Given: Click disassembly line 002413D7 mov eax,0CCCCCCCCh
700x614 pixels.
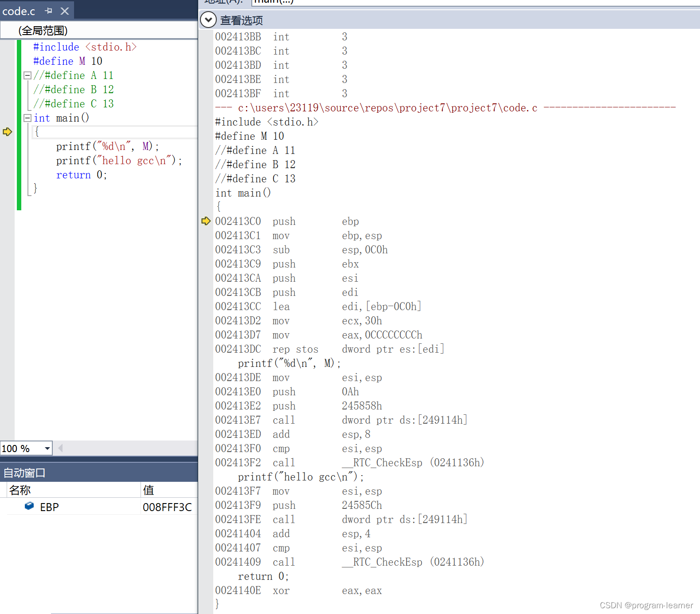Looking at the screenshot, I should pyautogui.click(x=319, y=335).
